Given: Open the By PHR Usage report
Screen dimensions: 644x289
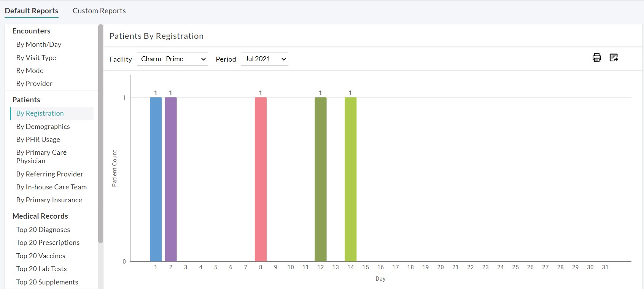Looking at the screenshot, I should pyautogui.click(x=38, y=140).
